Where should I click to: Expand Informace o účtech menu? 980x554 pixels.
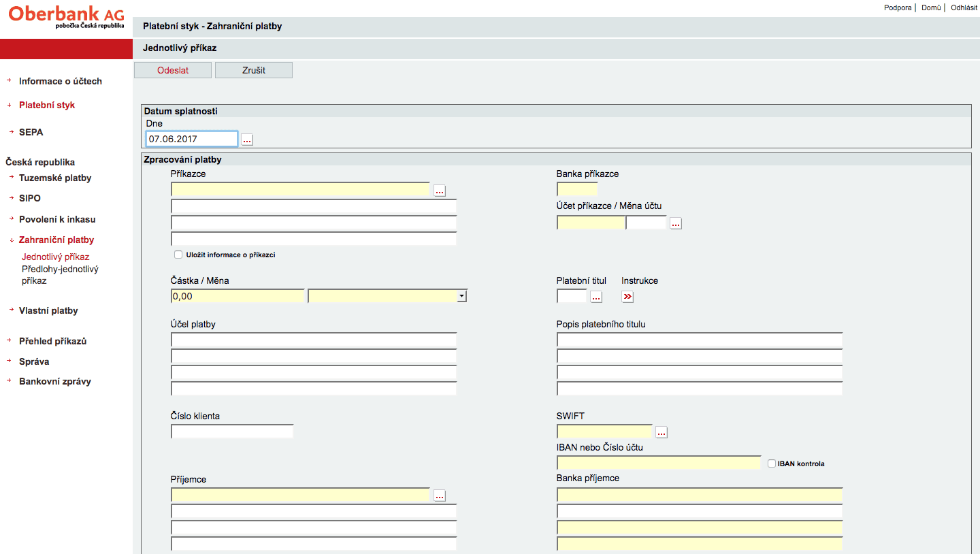[61, 81]
